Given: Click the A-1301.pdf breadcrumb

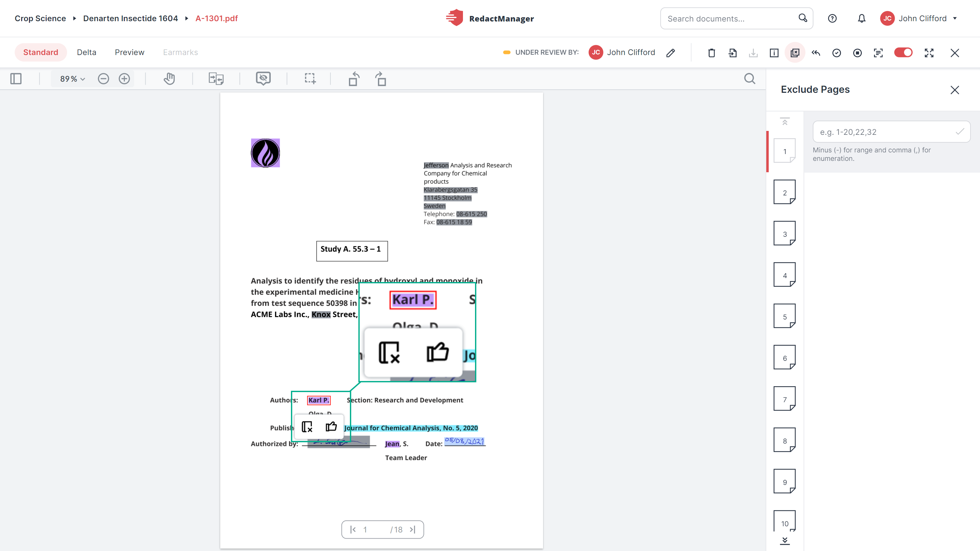Looking at the screenshot, I should [x=217, y=18].
